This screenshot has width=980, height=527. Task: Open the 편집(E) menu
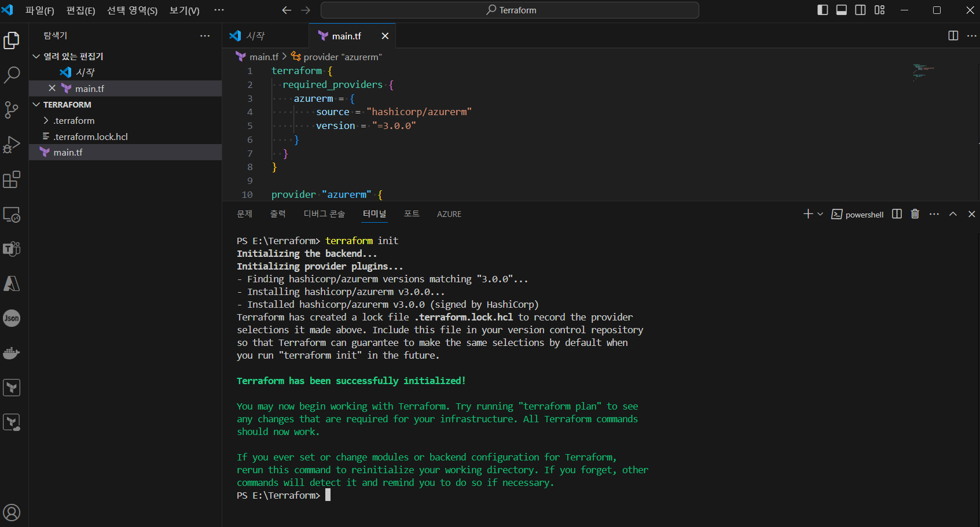[x=80, y=10]
